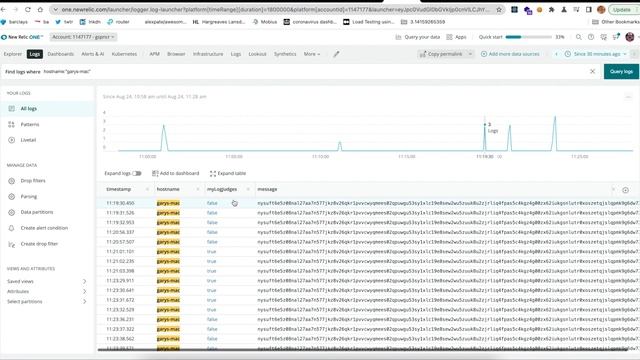The width and height of the screenshot is (640, 360).
Task: Expand Saved views section
Action: [47, 282]
